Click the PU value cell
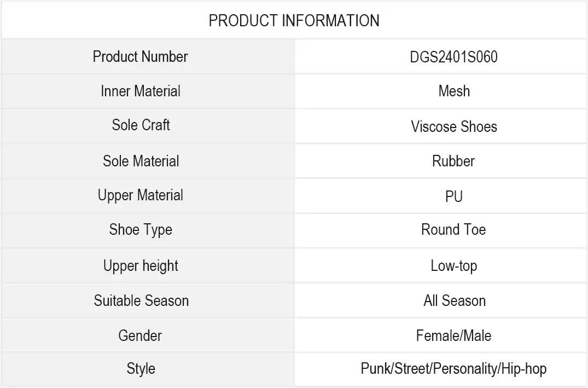The height and width of the screenshot is (388, 588). 453,196
